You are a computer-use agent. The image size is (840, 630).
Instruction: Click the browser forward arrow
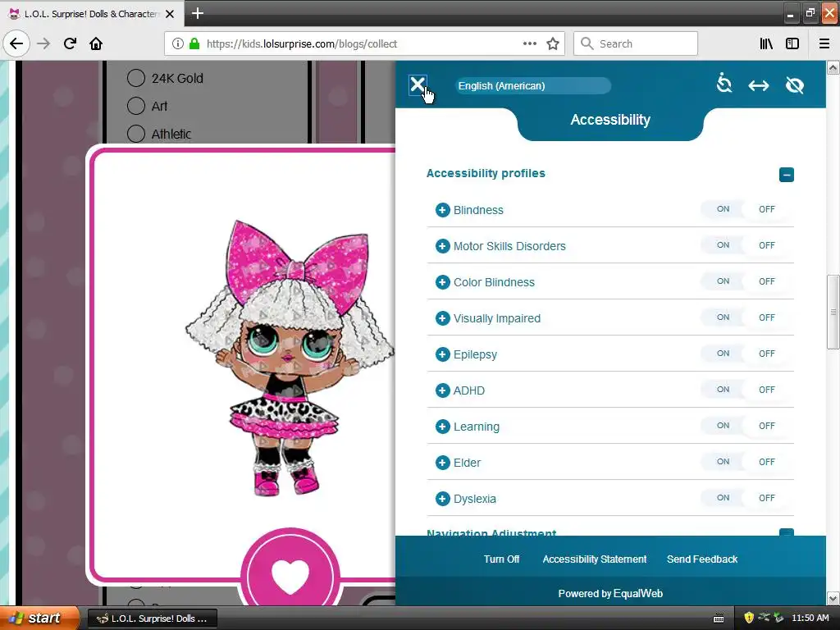point(43,43)
